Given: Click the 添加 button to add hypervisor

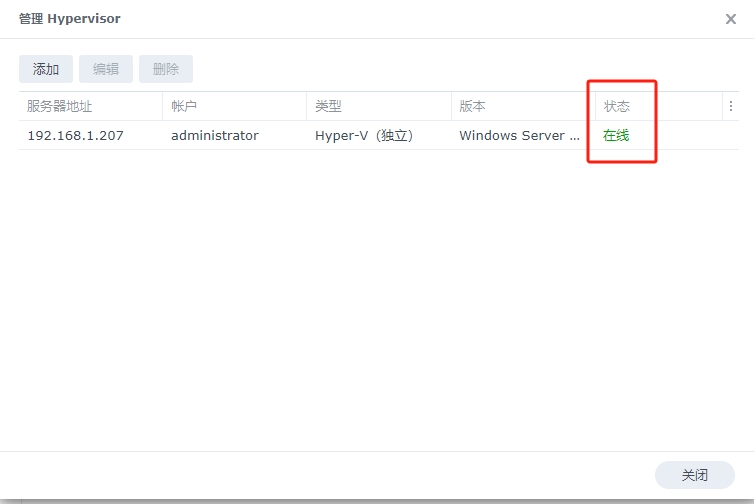Looking at the screenshot, I should click(46, 69).
